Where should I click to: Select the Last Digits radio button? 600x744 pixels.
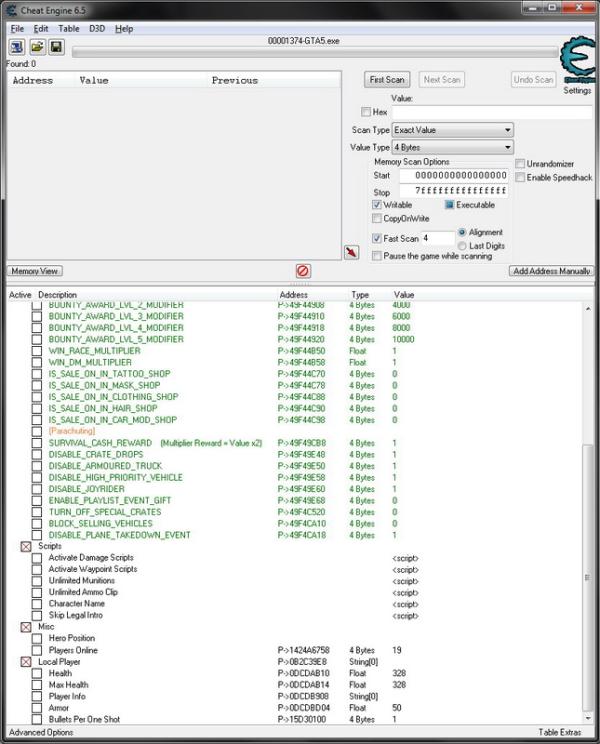462,246
